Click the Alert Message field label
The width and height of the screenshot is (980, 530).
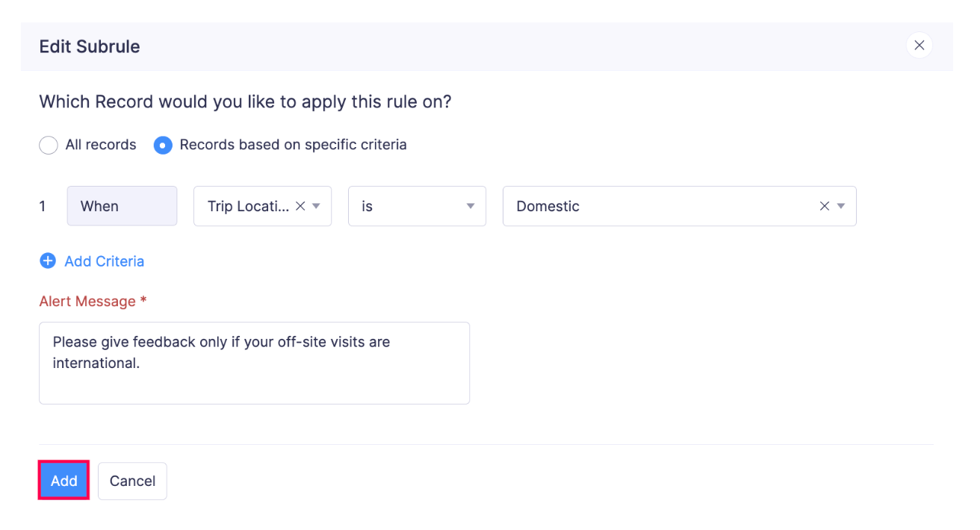pos(87,302)
